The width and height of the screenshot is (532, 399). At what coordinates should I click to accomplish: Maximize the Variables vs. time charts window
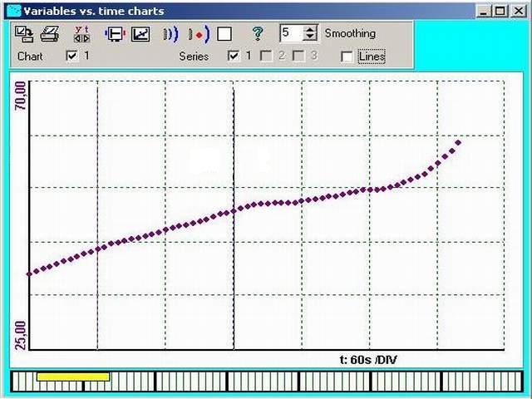point(500,11)
